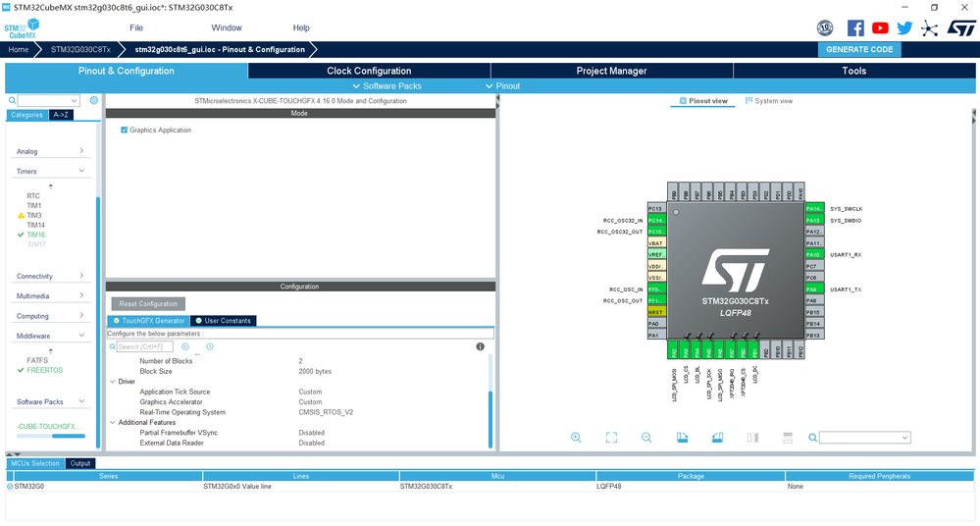
Task: Open the Help menu
Action: tap(301, 28)
